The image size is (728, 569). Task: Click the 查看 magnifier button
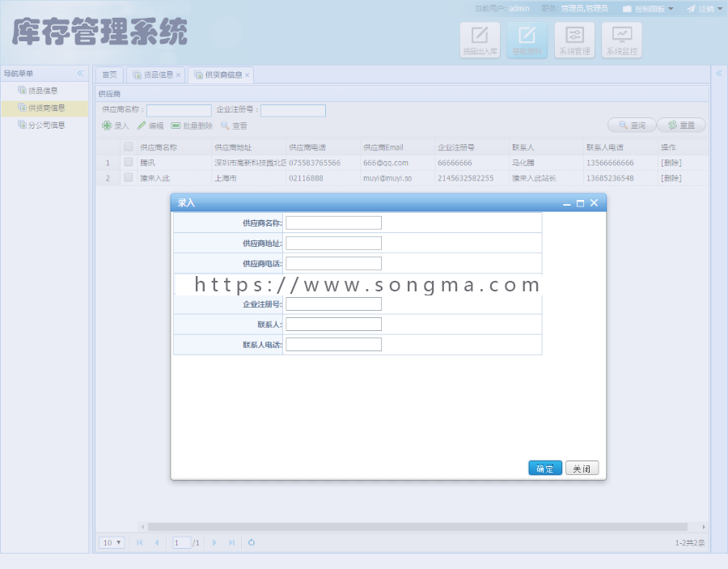[x=234, y=125]
